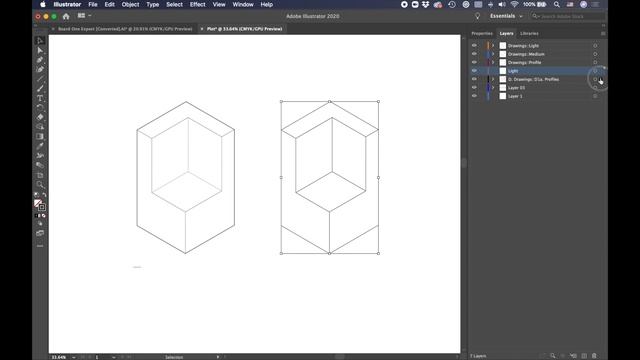Hide the D. Drawings layer
Image resolution: width=640 pixels, height=360 pixels.
[474, 79]
